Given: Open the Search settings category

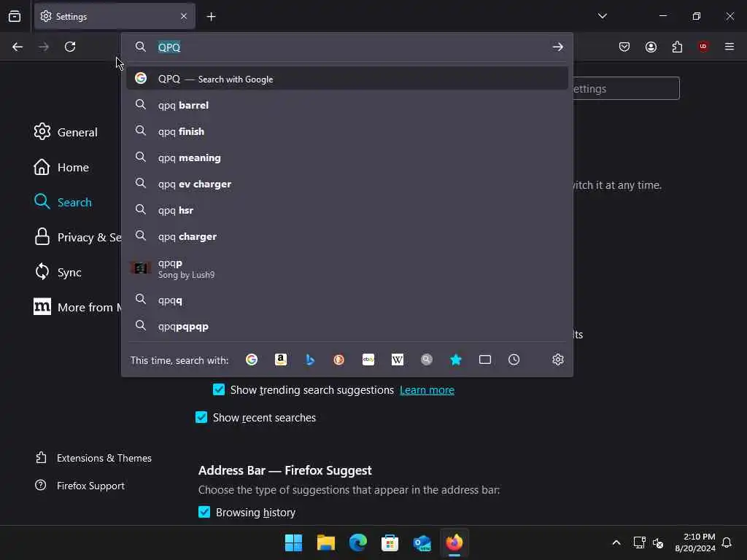Looking at the screenshot, I should (63, 202).
